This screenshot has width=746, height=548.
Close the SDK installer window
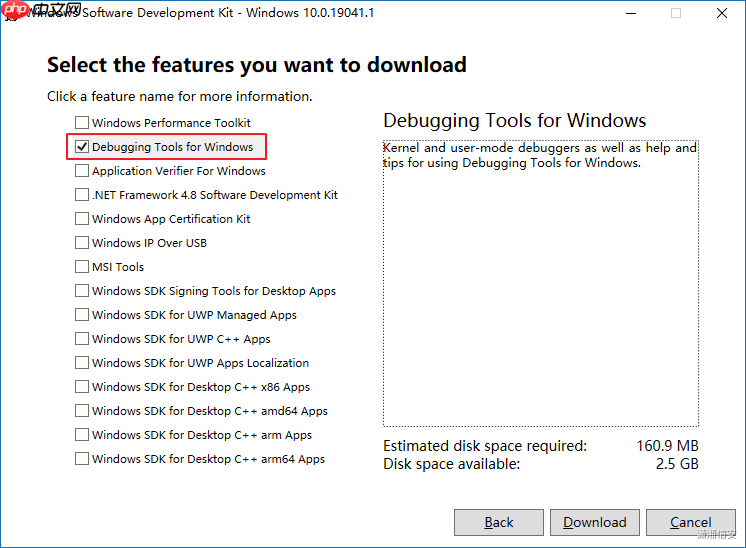[722, 13]
